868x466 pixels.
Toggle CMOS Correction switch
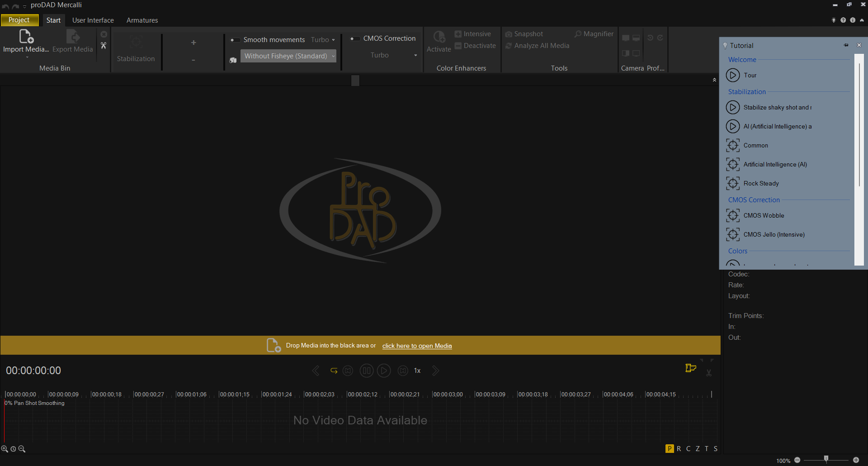355,38
